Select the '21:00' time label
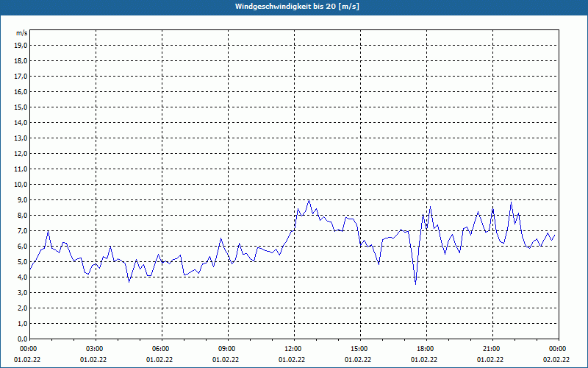This screenshot has height=368, width=588. [x=492, y=349]
